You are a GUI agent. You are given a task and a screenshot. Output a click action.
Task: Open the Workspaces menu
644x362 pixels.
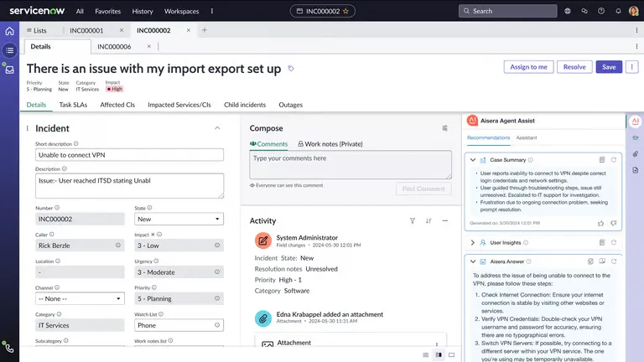click(x=181, y=11)
